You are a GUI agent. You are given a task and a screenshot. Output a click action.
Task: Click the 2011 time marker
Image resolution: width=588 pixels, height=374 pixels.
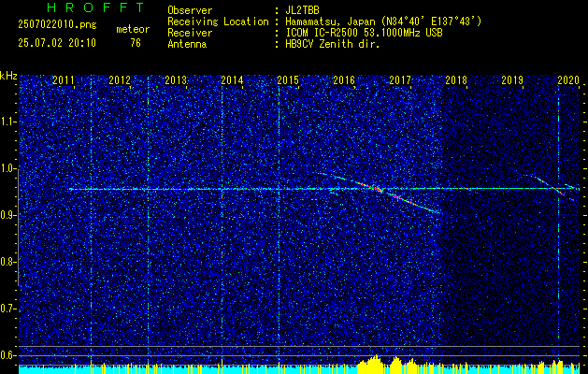tap(63, 80)
